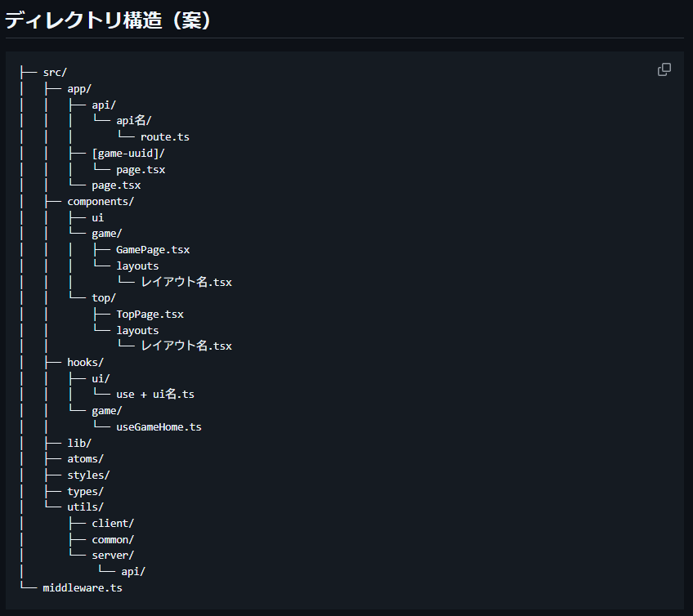Click the utils/ folder name
Image resolution: width=693 pixels, height=616 pixels.
coord(85,507)
